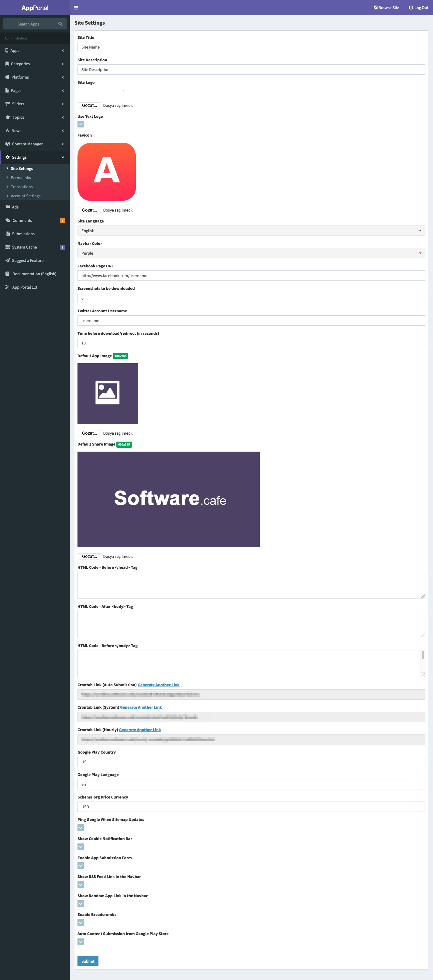Click the blue Submit button
Viewport: 433px width, 980px height.
click(88, 961)
